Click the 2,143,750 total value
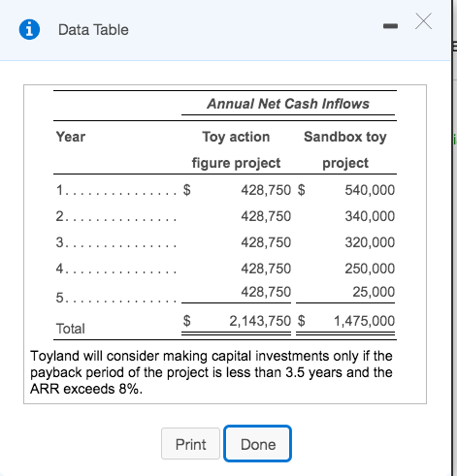This screenshot has width=457, height=476. tap(260, 321)
